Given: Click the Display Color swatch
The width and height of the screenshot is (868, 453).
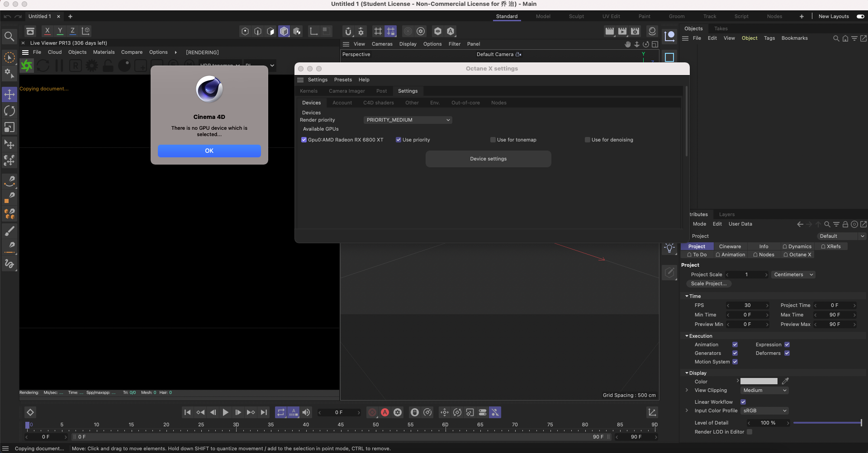Looking at the screenshot, I should point(759,381).
